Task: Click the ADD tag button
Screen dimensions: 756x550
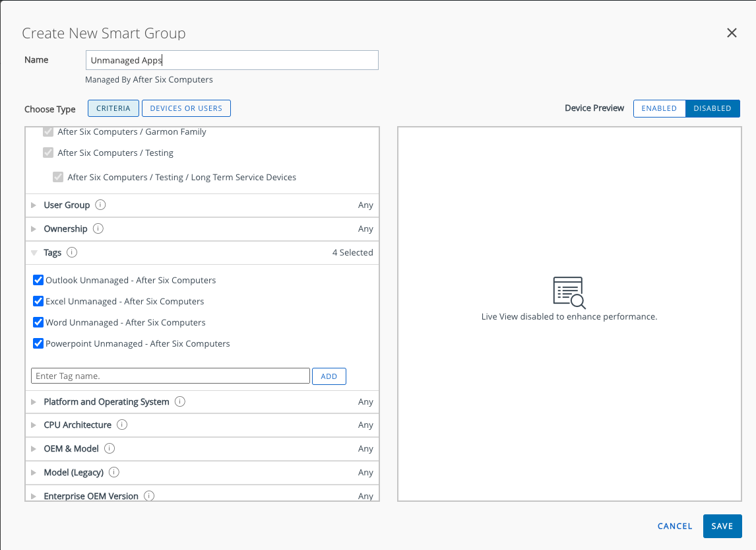Action: [329, 376]
